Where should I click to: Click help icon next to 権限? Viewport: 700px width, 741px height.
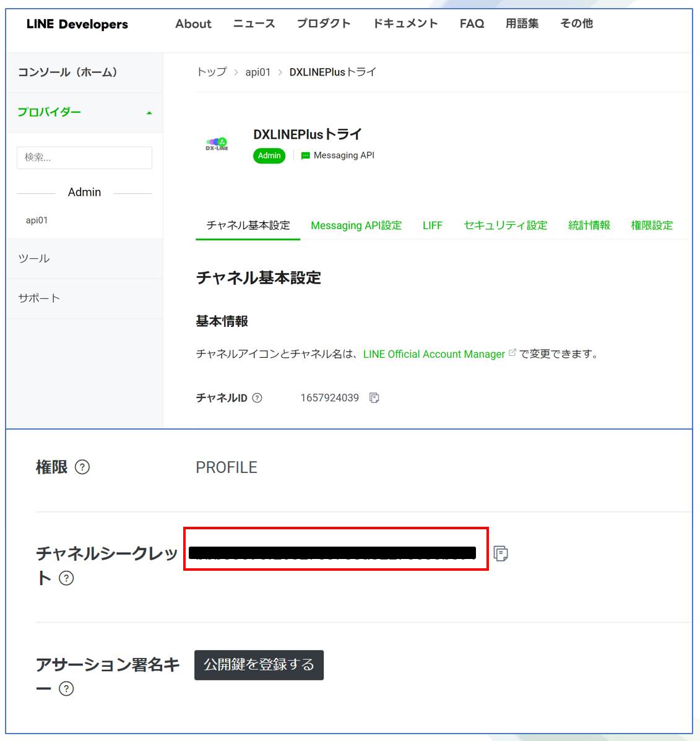coord(82,467)
